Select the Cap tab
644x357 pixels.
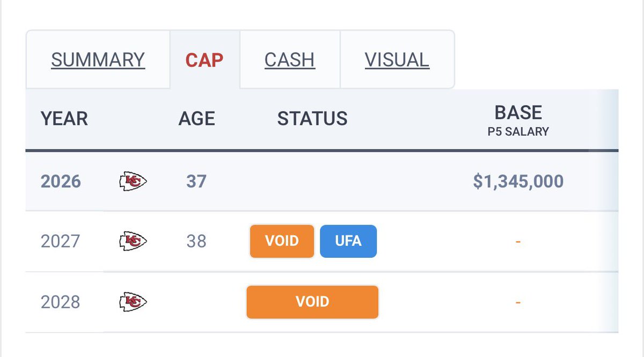pyautogui.click(x=204, y=59)
